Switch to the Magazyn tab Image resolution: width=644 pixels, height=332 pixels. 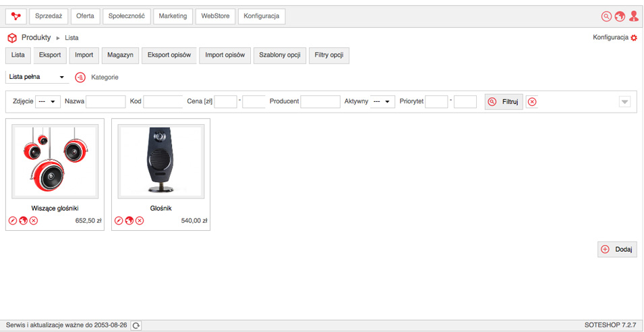coord(120,55)
